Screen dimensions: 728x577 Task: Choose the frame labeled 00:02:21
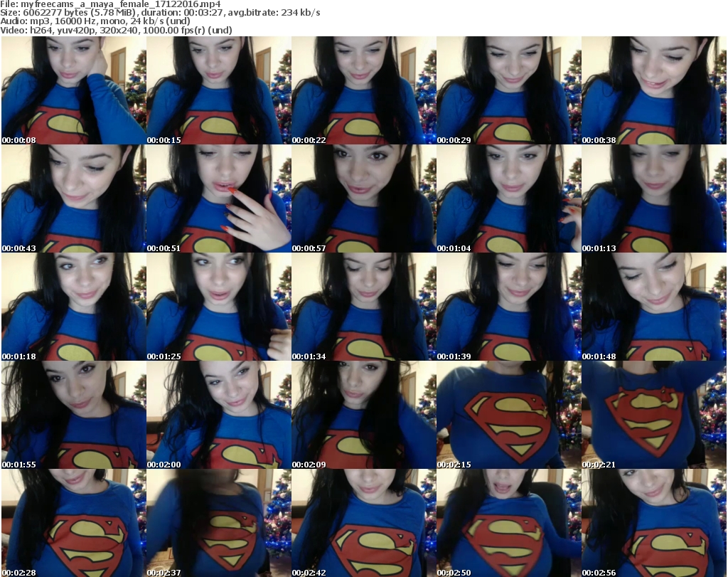point(654,415)
